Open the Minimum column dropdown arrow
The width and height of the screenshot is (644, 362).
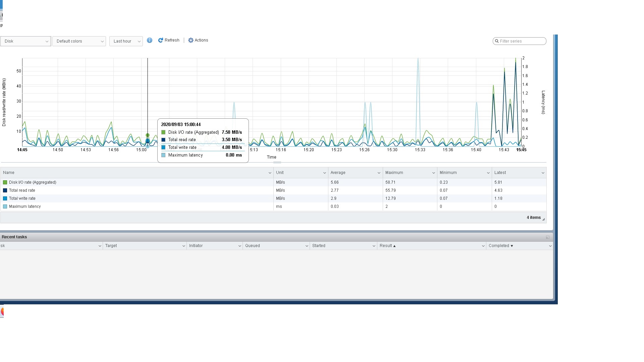(x=488, y=173)
